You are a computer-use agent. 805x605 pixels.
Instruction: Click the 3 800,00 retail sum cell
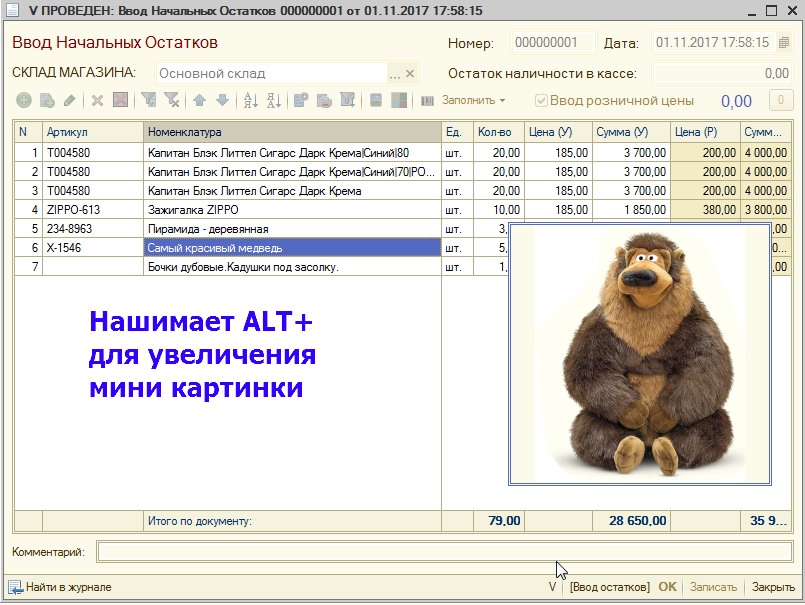[766, 210]
